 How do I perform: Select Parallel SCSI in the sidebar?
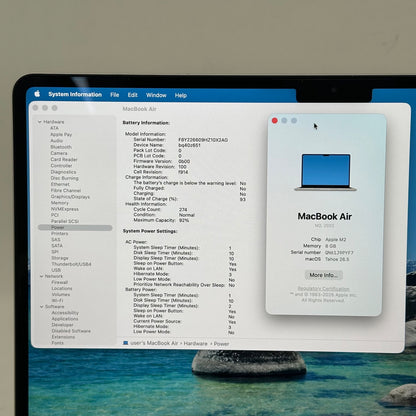pos(65,221)
